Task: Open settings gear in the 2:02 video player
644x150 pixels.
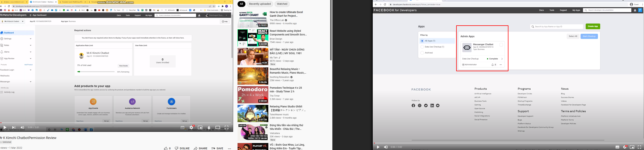Action: pyautogui.click(x=625, y=147)
